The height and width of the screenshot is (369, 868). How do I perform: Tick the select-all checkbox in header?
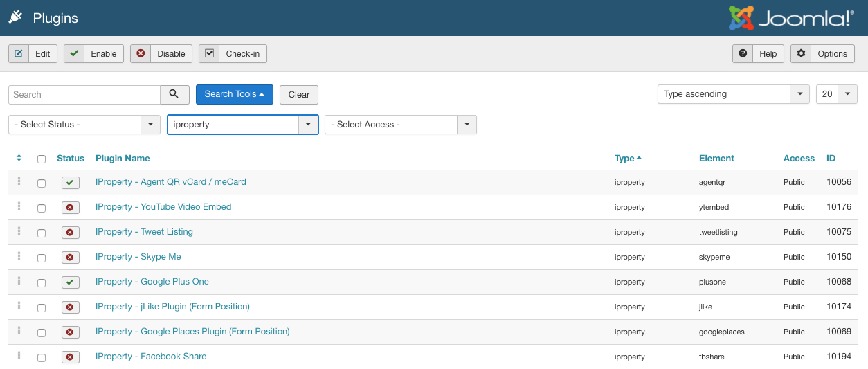[42, 159]
